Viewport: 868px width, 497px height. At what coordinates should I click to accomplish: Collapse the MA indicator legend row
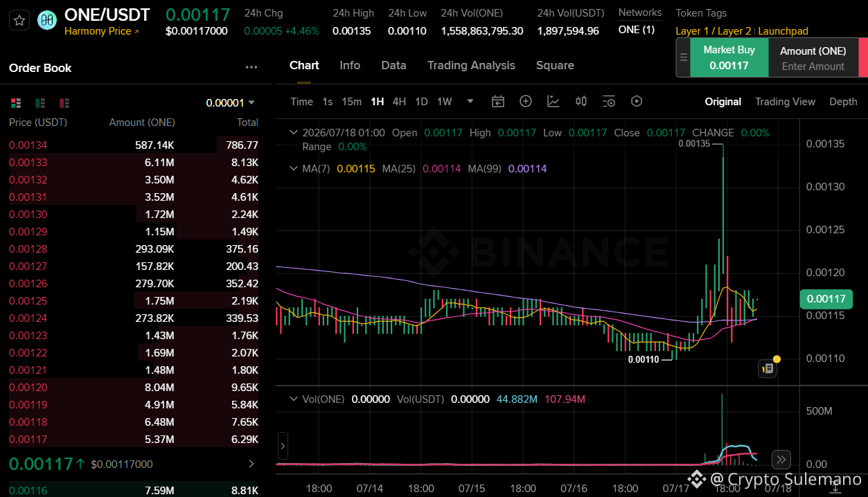coord(293,168)
